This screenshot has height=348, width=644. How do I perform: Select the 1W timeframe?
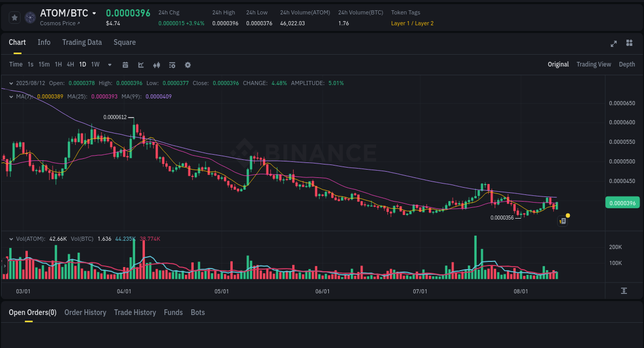point(95,64)
